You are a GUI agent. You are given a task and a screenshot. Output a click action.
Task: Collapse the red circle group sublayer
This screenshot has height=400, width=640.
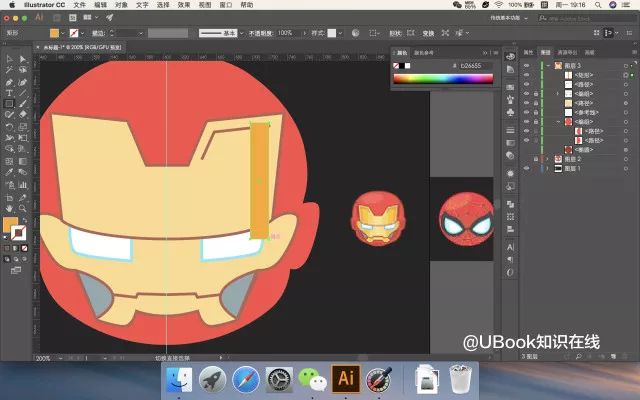pyautogui.click(x=558, y=122)
